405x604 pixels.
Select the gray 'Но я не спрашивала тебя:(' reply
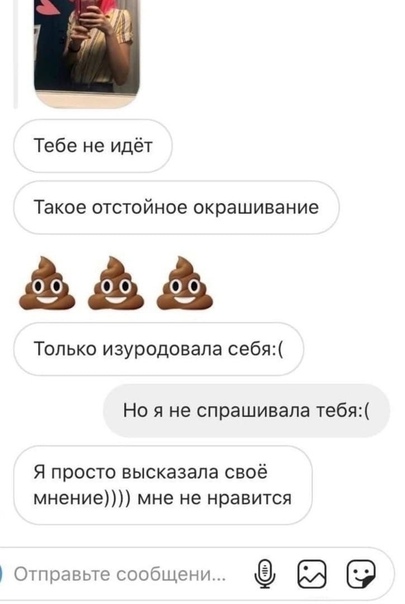click(246, 411)
